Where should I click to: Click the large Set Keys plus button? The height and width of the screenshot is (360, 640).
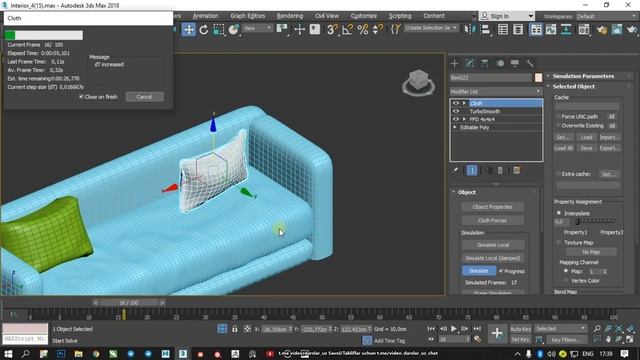coord(497,333)
